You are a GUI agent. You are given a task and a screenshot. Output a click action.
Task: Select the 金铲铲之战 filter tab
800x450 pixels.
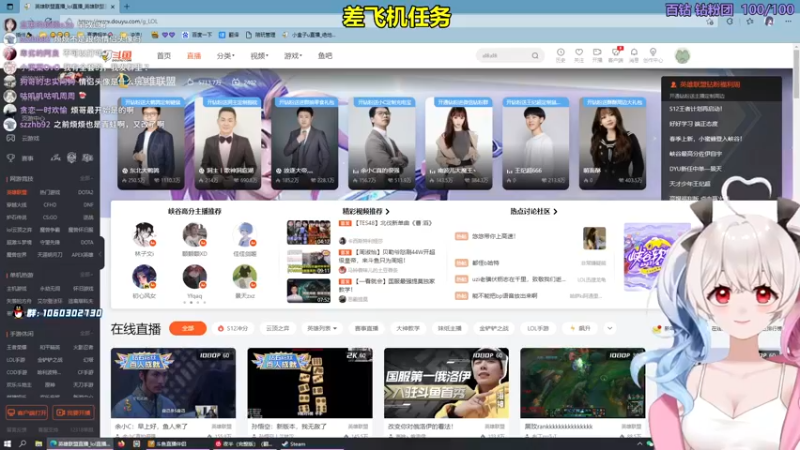tap(493, 329)
